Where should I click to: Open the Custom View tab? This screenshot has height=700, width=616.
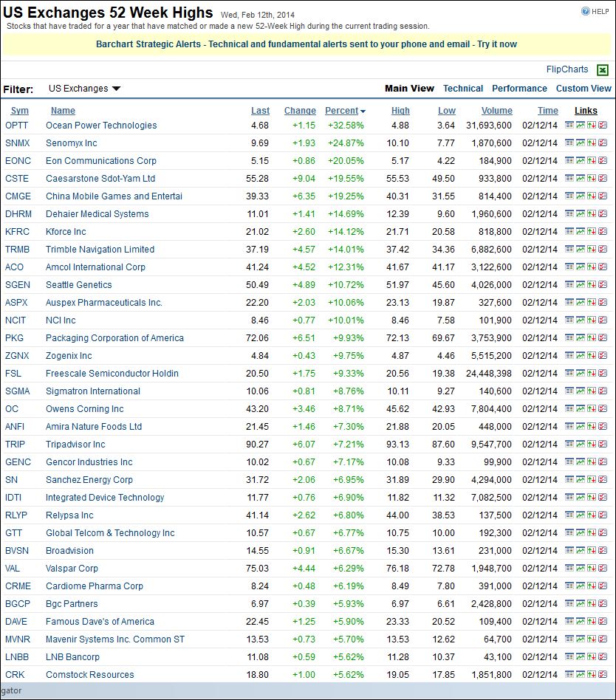[x=584, y=89]
